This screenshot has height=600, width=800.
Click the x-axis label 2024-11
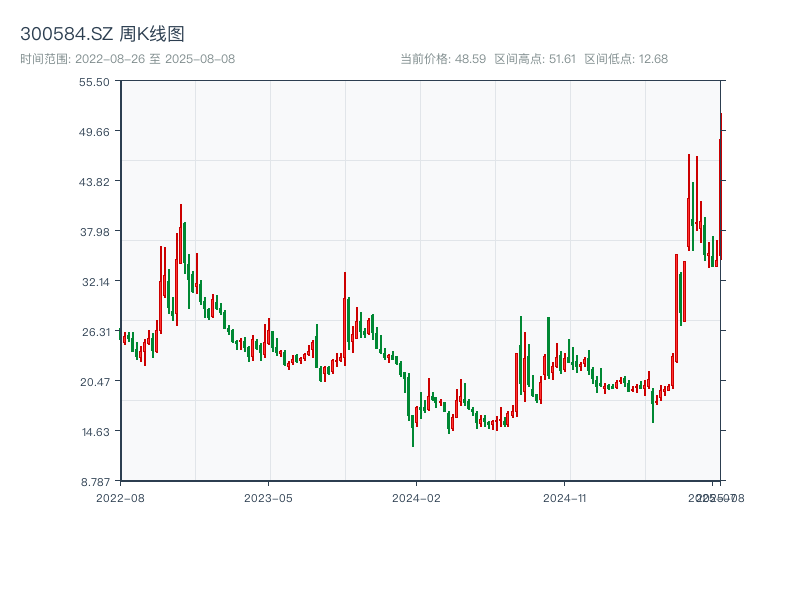565,498
